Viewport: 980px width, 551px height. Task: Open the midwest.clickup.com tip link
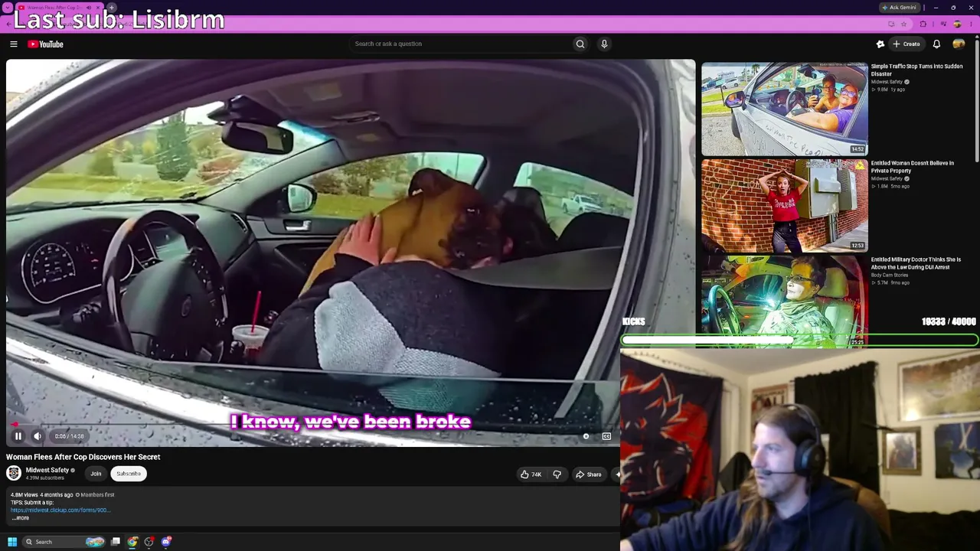[x=60, y=510]
